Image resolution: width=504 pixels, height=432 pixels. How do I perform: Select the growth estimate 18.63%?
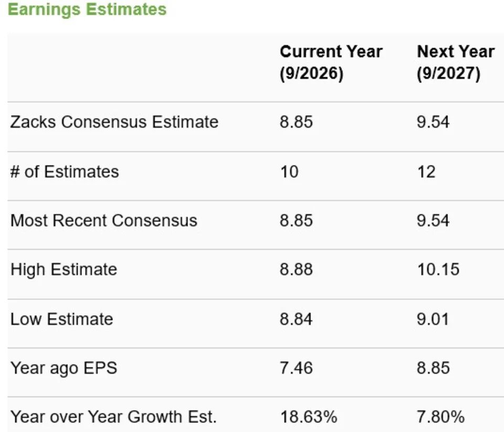click(309, 417)
